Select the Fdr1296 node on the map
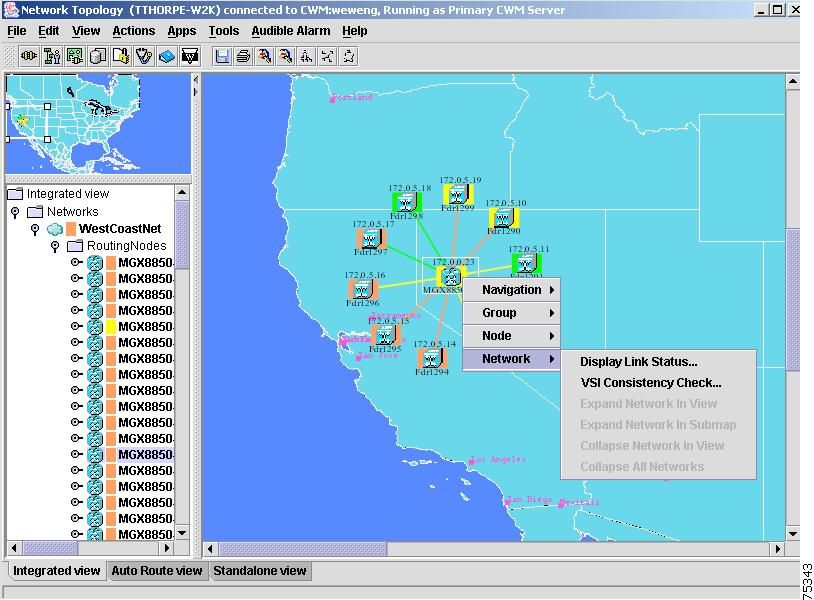 [362, 290]
